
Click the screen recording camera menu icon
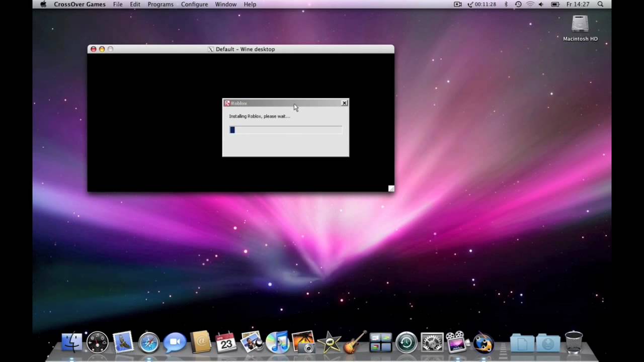458,4
